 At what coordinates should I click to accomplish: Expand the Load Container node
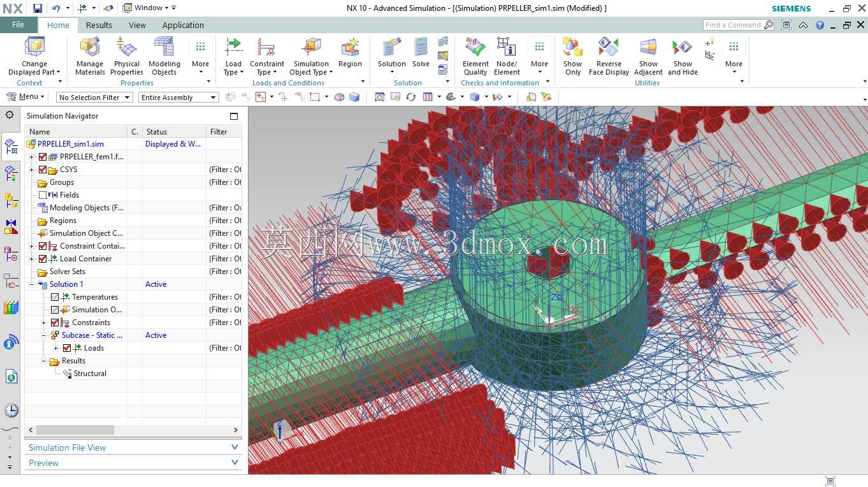click(31, 259)
